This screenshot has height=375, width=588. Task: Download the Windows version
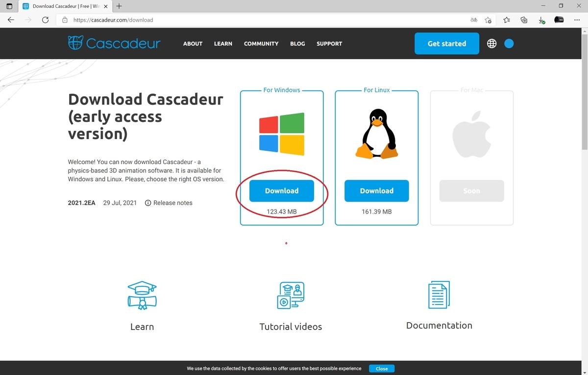click(282, 191)
